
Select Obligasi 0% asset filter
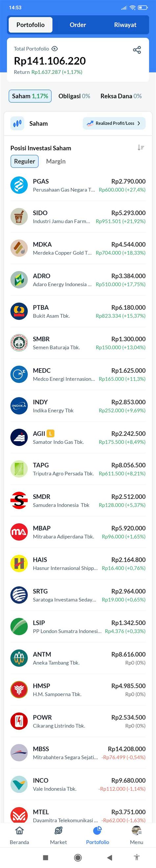pyautogui.click(x=74, y=96)
